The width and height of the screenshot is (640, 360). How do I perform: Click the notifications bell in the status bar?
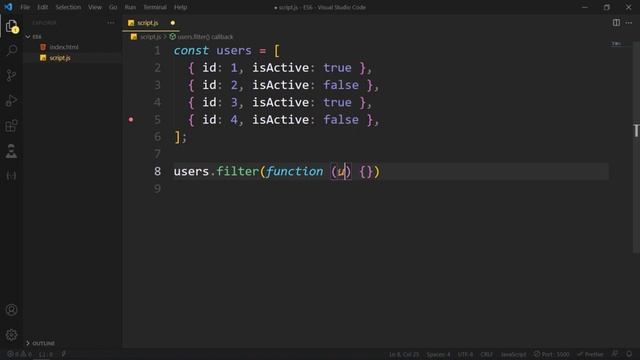(x=629, y=354)
